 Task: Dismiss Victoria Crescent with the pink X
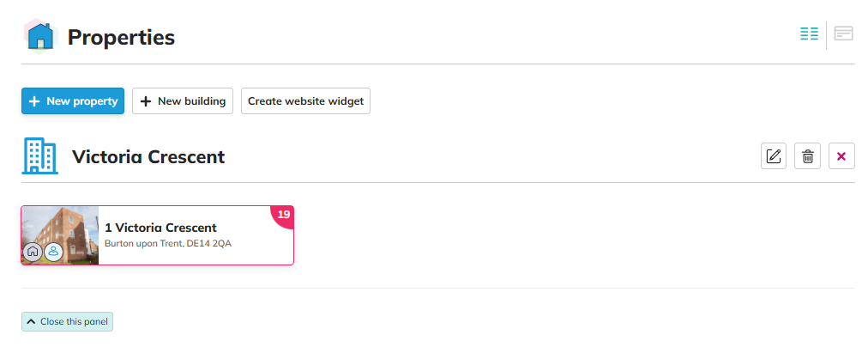pyautogui.click(x=841, y=156)
